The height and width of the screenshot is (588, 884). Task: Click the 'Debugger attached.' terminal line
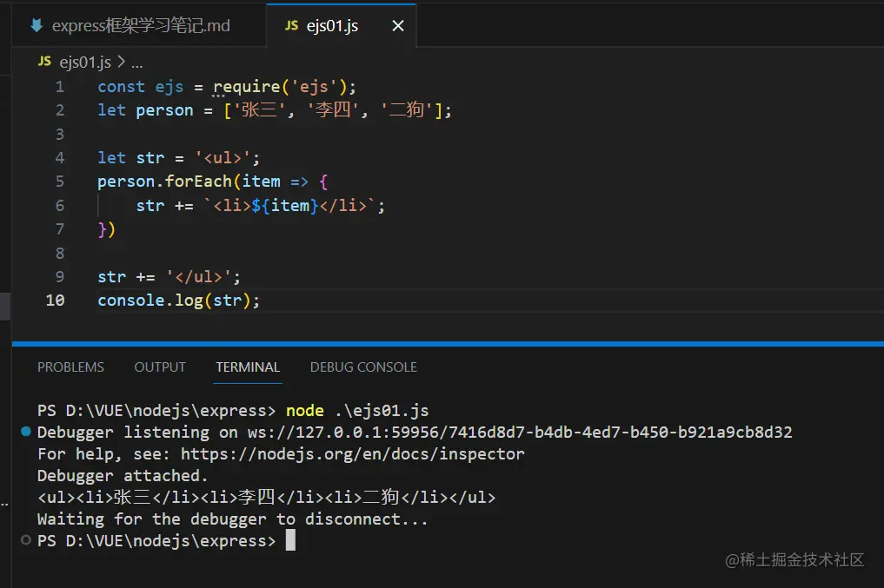pyautogui.click(x=123, y=476)
